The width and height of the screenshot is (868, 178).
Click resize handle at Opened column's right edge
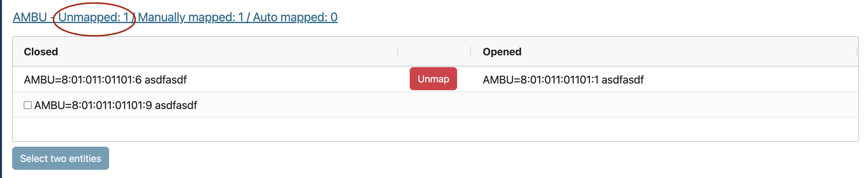click(856, 51)
